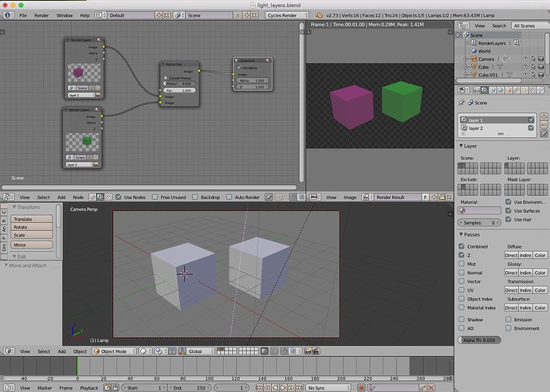
Task: Select the viewport shading sphere icon
Action: click(x=143, y=351)
